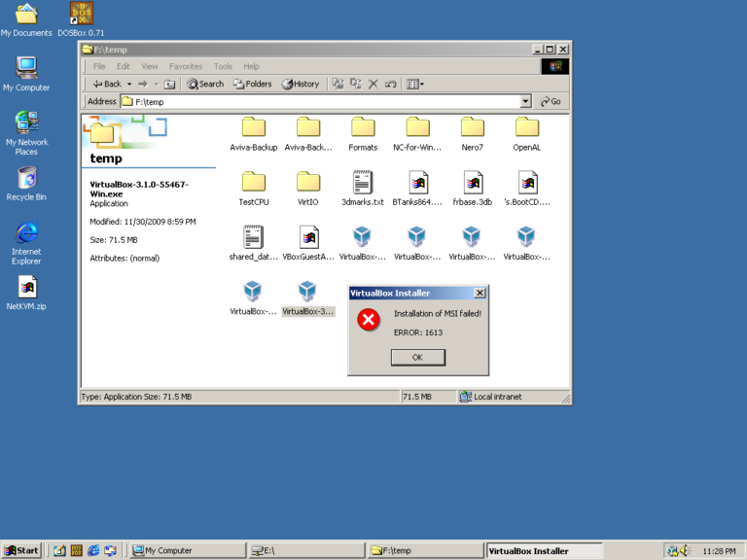Click the Delete (X) toolbar icon

[x=373, y=85]
